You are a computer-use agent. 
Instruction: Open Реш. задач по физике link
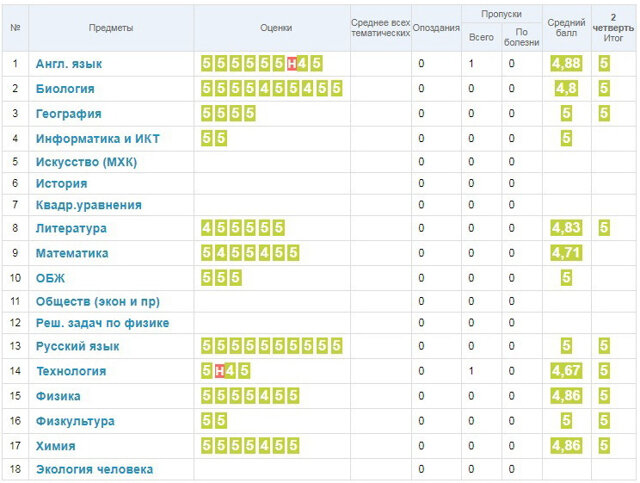102,323
